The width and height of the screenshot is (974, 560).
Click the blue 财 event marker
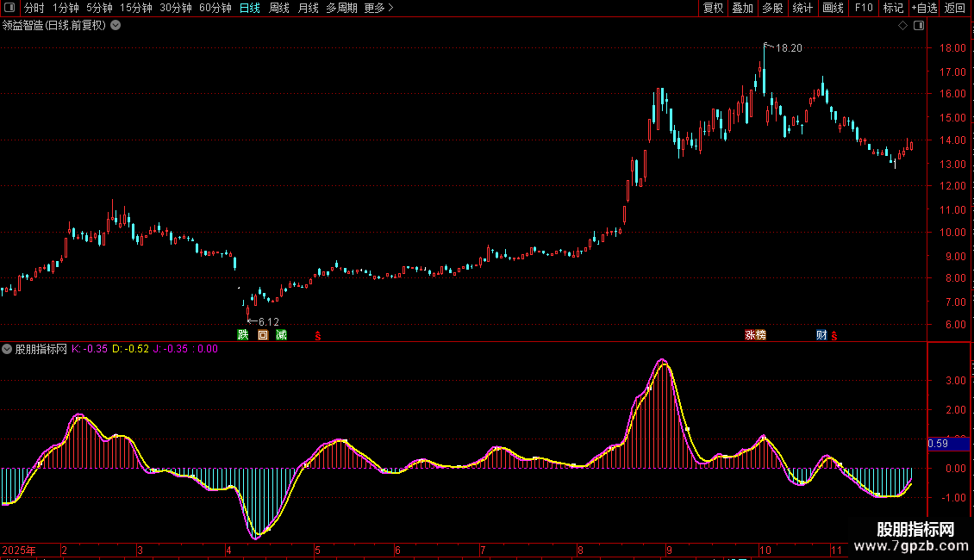point(821,335)
